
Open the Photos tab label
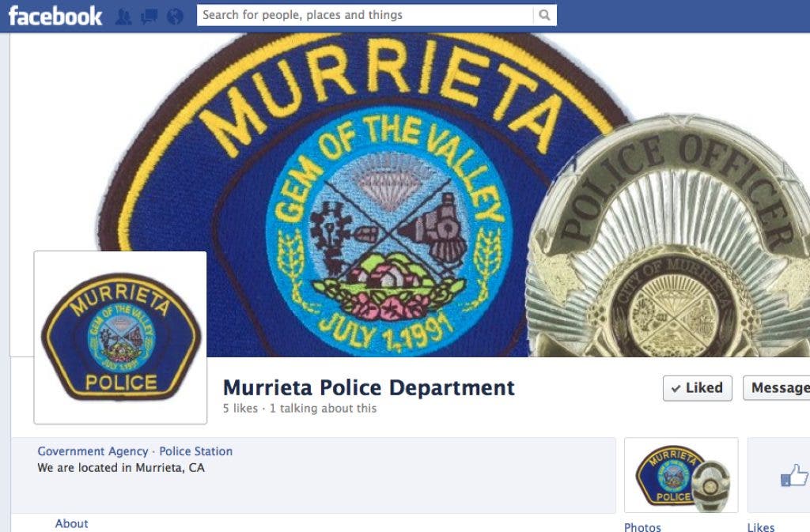pyautogui.click(x=642, y=526)
